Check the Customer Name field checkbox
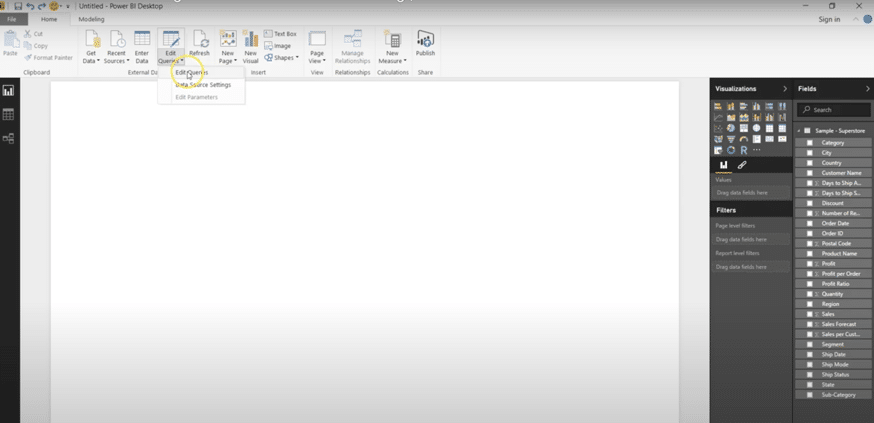Viewport: 874px width, 423px height. [810, 173]
